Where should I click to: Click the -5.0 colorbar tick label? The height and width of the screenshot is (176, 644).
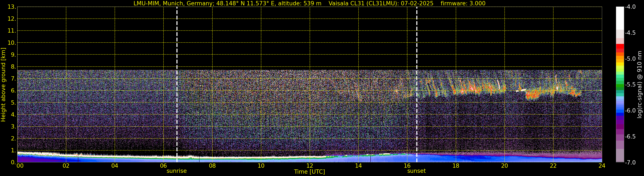tap(630, 59)
